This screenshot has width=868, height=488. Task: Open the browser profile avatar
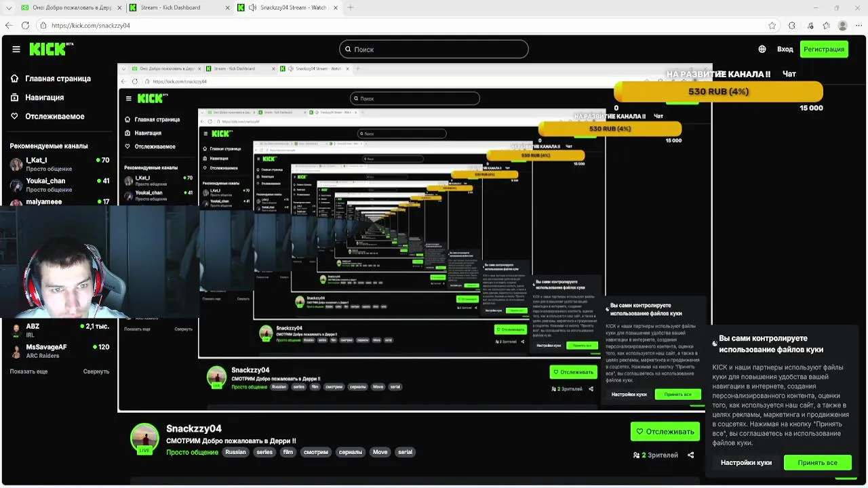click(x=843, y=26)
